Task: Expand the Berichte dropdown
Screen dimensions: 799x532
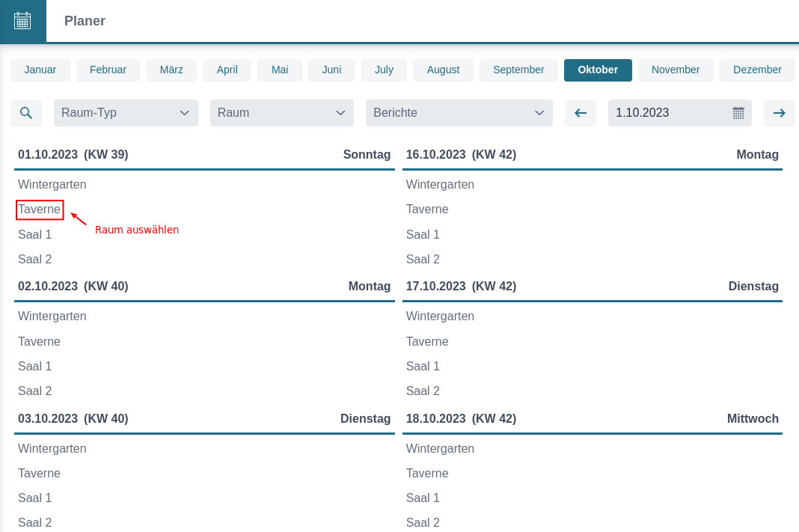Action: click(x=459, y=113)
